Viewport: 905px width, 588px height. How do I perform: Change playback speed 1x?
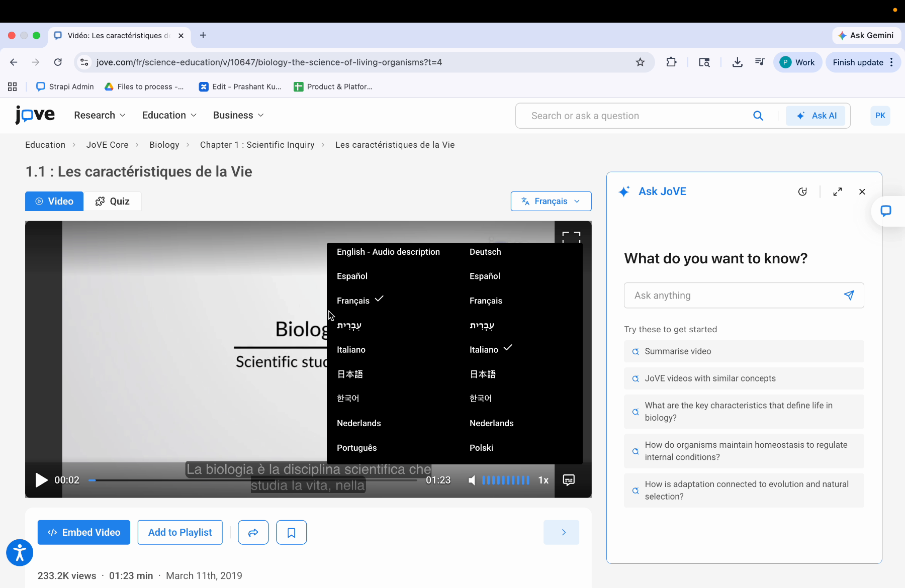544,480
